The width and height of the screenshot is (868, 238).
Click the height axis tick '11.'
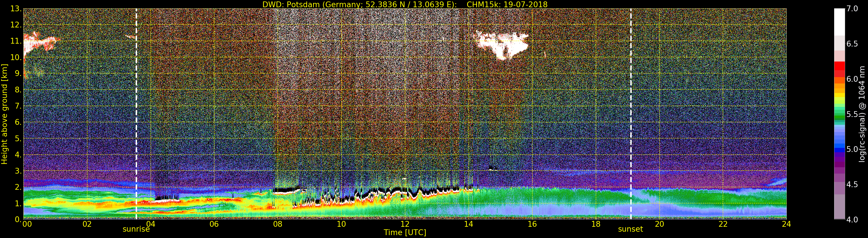16,41
